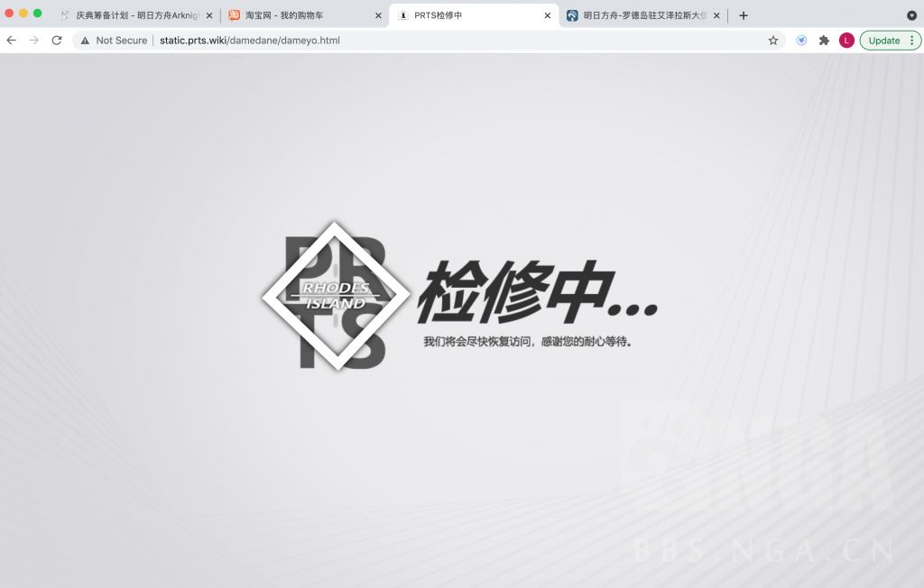Image resolution: width=924 pixels, height=588 pixels.
Task: Open the blue bird extension icon
Action: click(801, 40)
